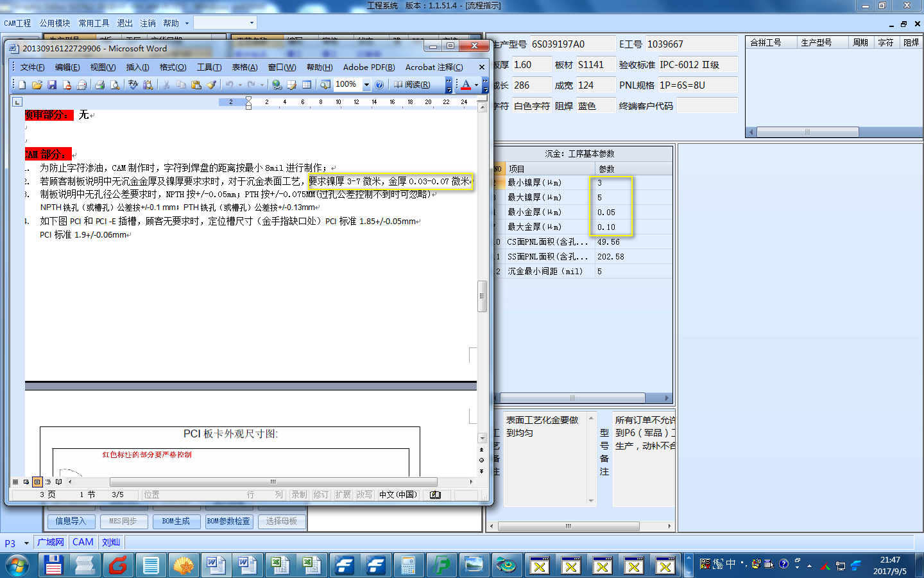Click the Undo arrow icon

click(229, 85)
